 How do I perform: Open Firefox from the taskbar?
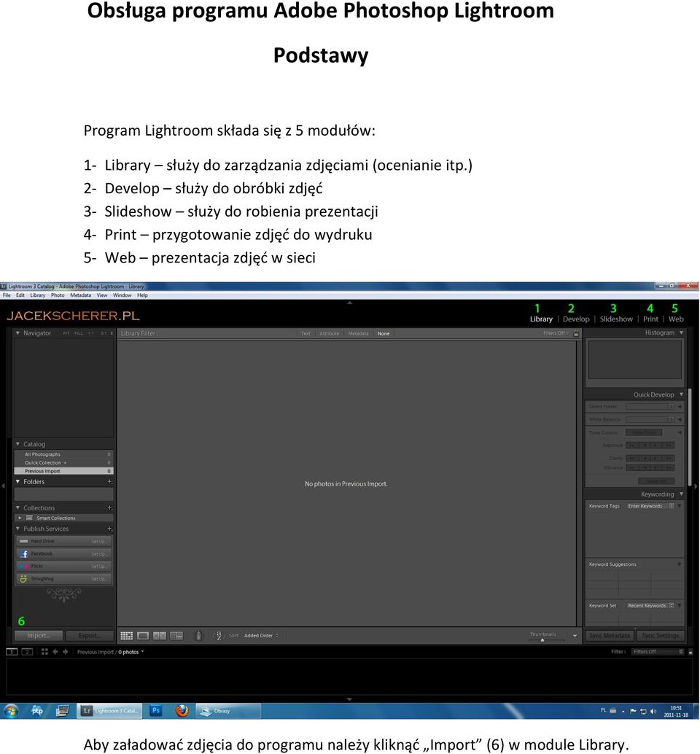click(x=182, y=711)
